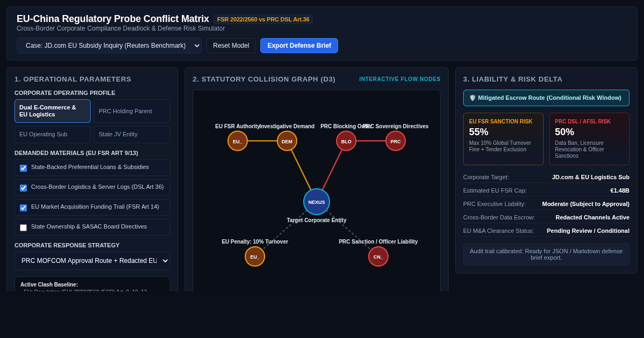Click the Cross-Border Data Escrow label
Image resolution: width=644 pixels, height=338 pixels.
[x=499, y=217]
